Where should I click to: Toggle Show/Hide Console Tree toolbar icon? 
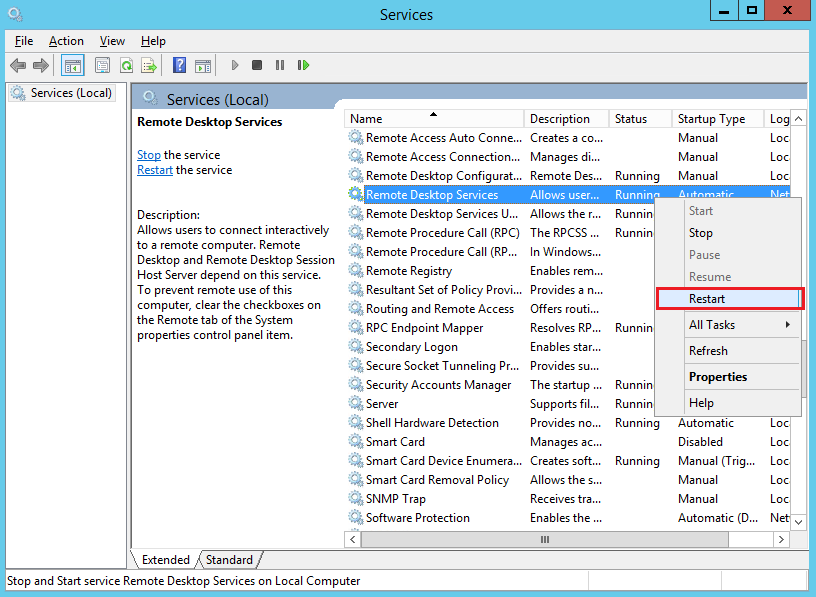(72, 66)
